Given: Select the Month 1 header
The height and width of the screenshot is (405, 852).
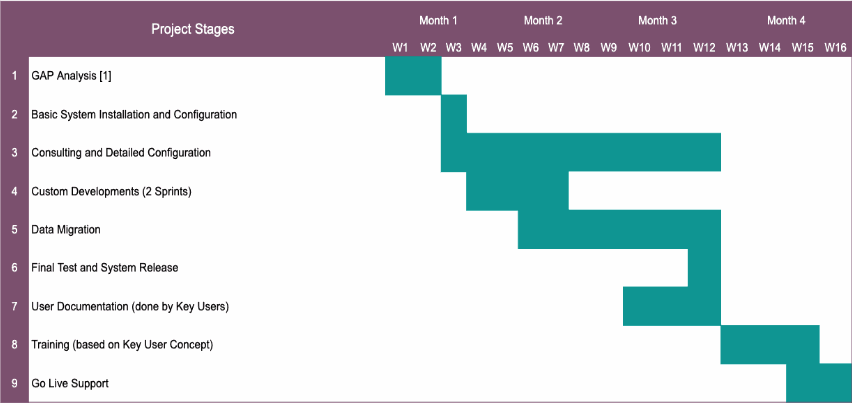Looking at the screenshot, I should 438,20.
